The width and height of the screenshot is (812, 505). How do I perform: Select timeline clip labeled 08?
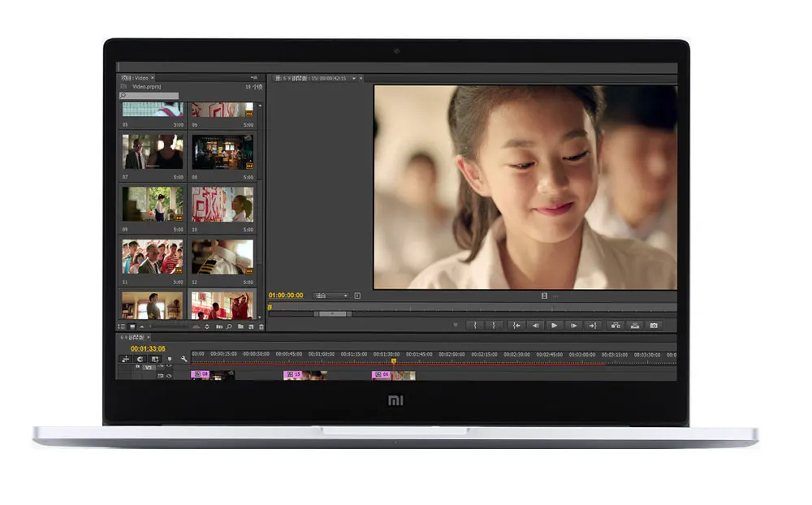tap(212, 375)
